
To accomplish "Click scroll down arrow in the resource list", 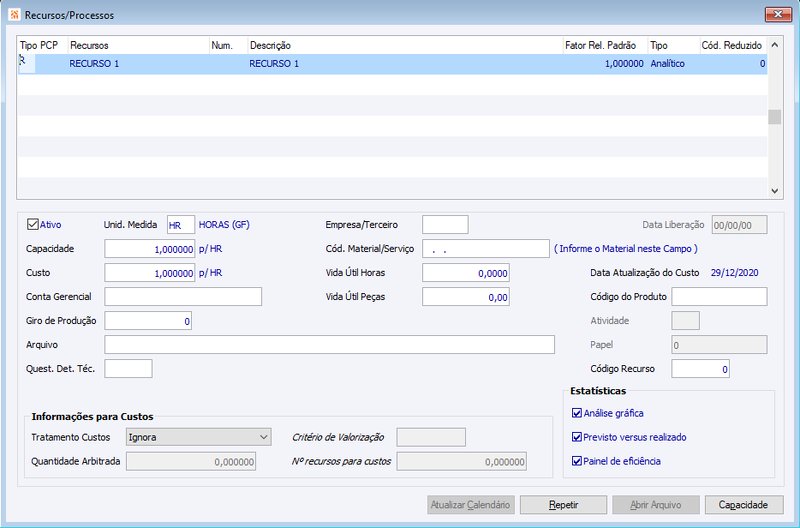I will click(x=774, y=191).
